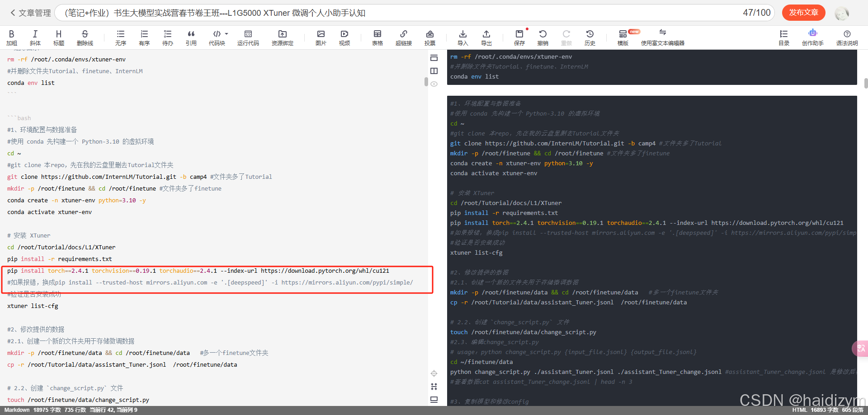Click the preview pane scrollbar thumb
This screenshot has width=868, height=415.
866,84
